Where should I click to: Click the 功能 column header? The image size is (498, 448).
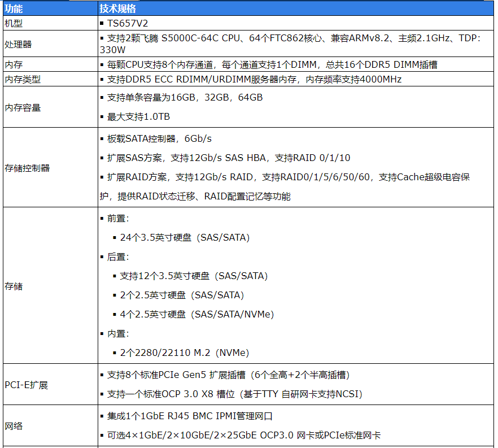point(14,8)
